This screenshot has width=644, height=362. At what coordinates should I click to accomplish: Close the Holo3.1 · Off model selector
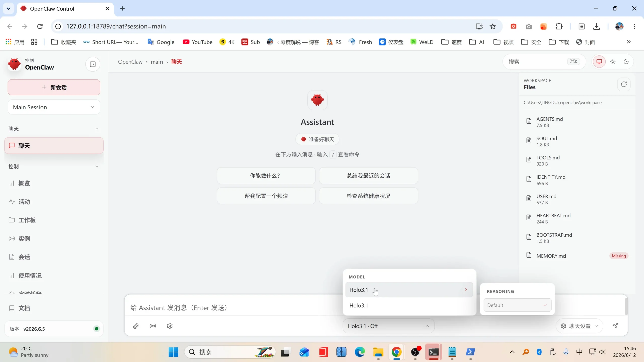[x=388, y=326]
